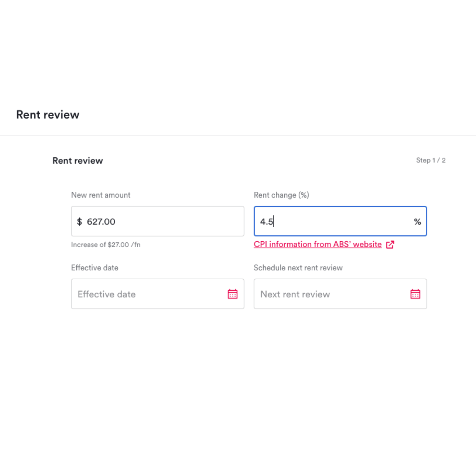Click blank space below the date fields
Viewport: 476px width, 476px height.
pos(238,380)
